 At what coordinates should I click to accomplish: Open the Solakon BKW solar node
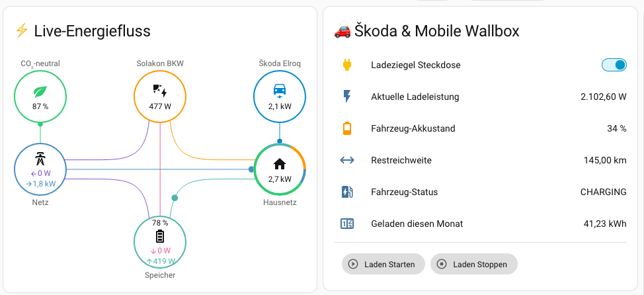click(x=160, y=96)
